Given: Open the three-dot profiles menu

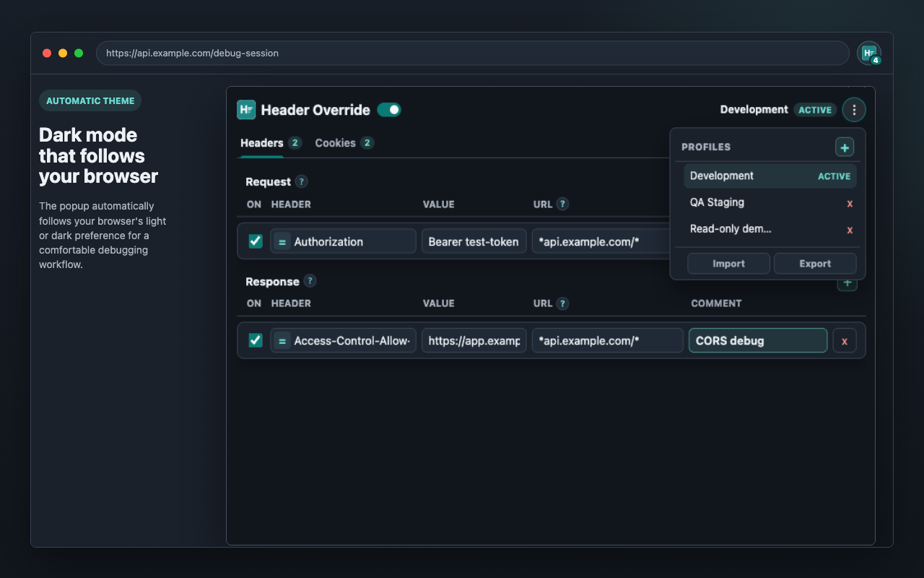Looking at the screenshot, I should (x=854, y=110).
